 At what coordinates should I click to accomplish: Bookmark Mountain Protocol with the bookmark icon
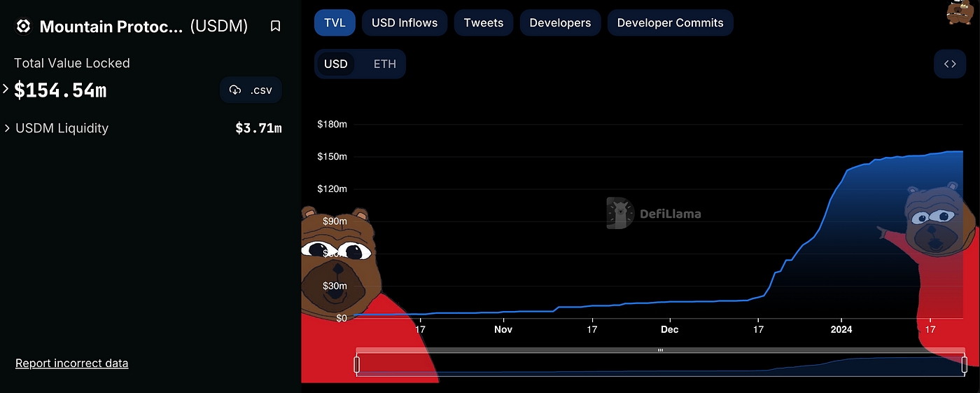tap(276, 26)
